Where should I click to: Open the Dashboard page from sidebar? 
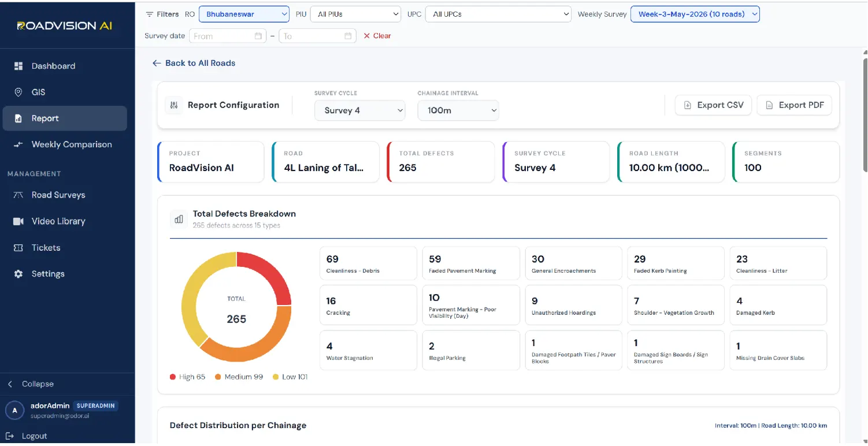[65, 66]
